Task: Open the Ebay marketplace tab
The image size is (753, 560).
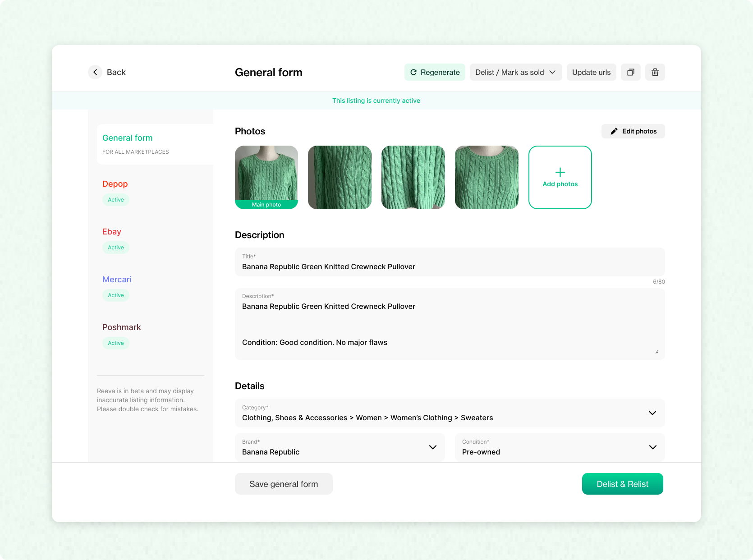Action: [112, 231]
